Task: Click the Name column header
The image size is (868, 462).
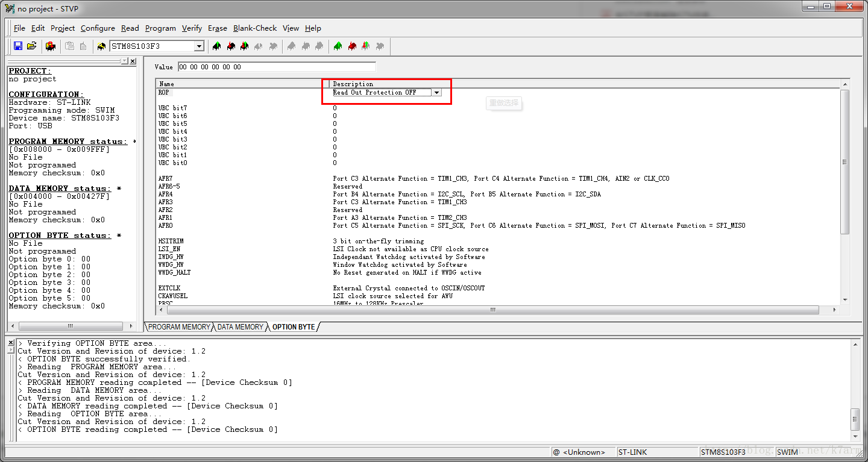Action: (241, 84)
